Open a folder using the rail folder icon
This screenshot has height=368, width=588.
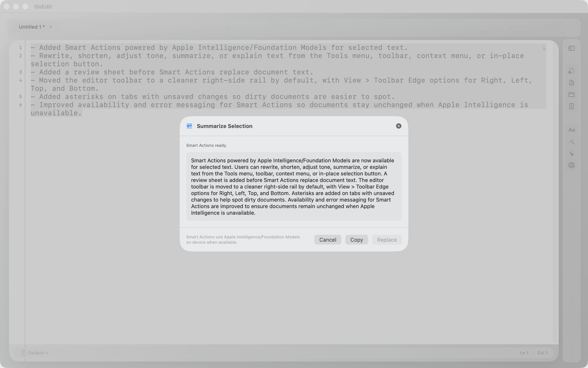tap(571, 94)
